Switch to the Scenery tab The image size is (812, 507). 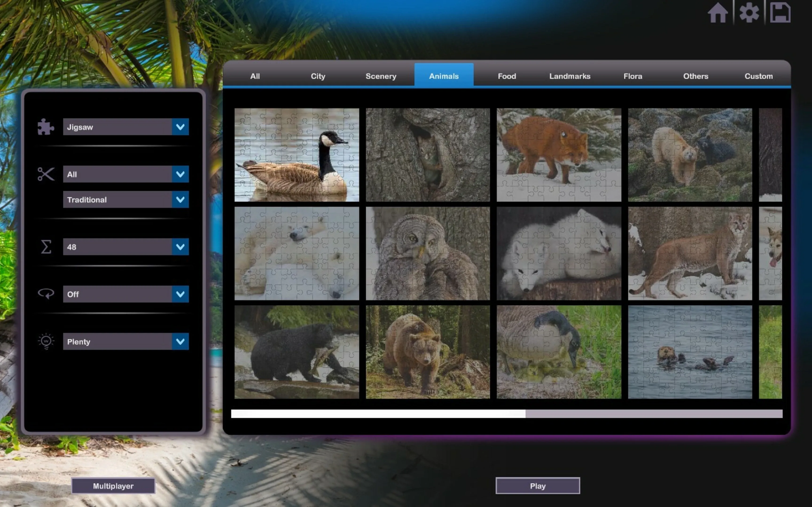pyautogui.click(x=381, y=76)
